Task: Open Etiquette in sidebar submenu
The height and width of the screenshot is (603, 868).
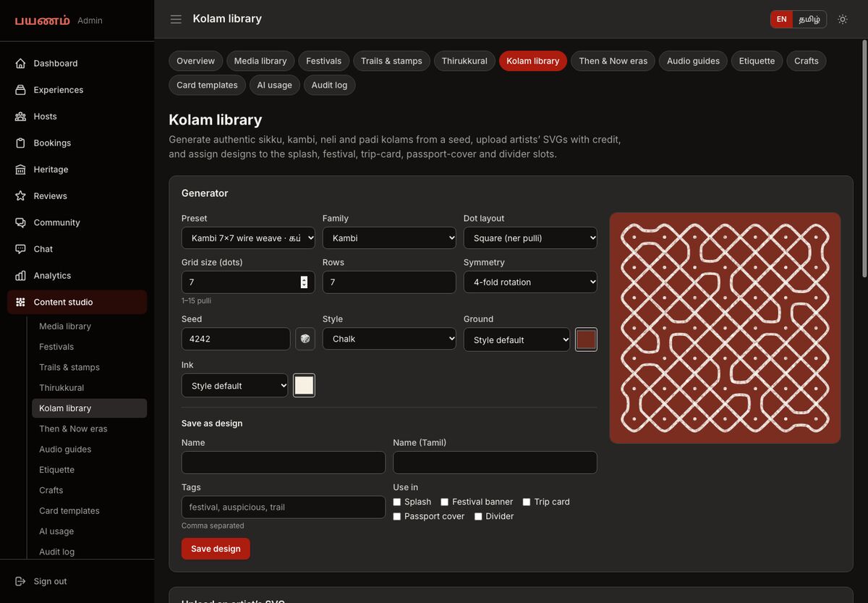Action: pos(89,470)
